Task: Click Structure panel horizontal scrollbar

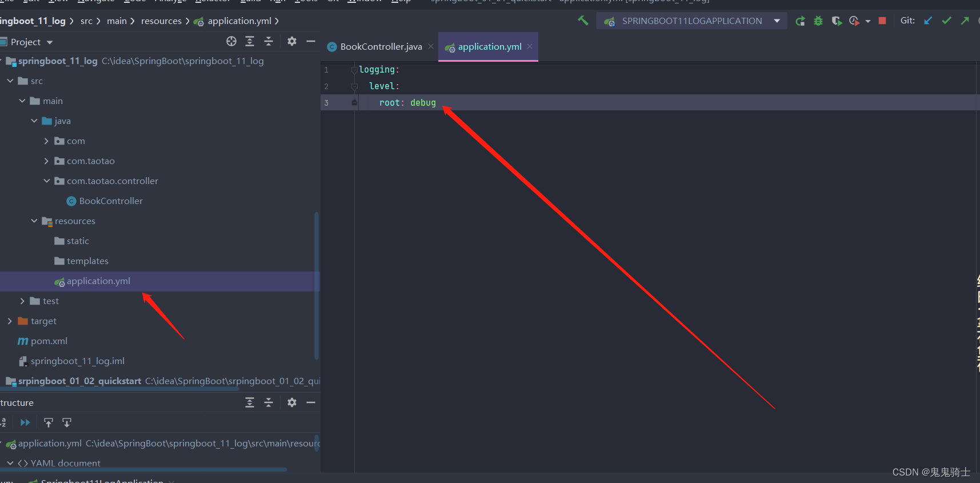Action: 143,469
